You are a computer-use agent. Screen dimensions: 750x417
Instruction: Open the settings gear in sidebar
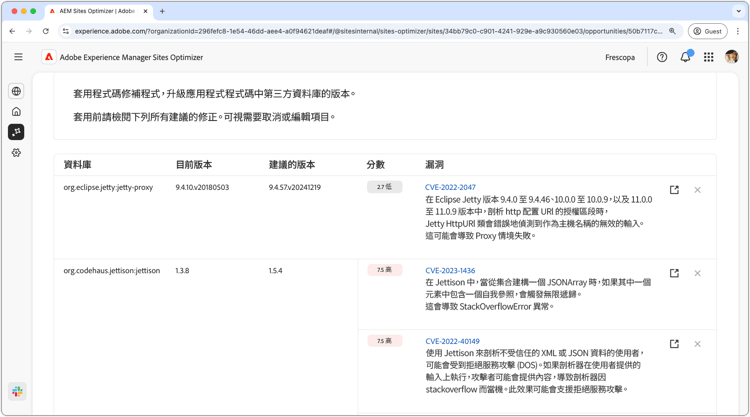point(16,153)
